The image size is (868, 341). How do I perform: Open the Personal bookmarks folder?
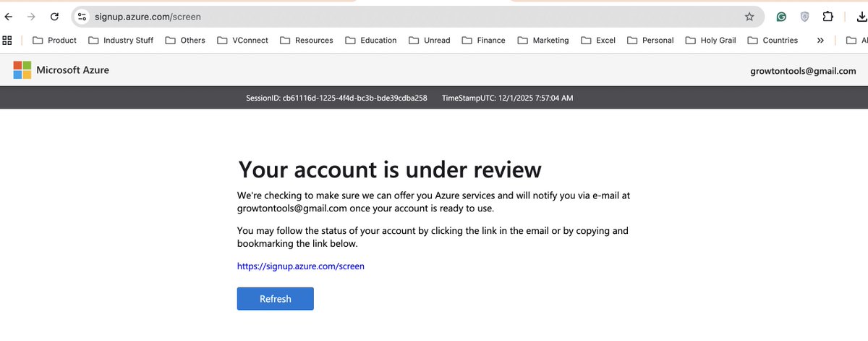650,41
